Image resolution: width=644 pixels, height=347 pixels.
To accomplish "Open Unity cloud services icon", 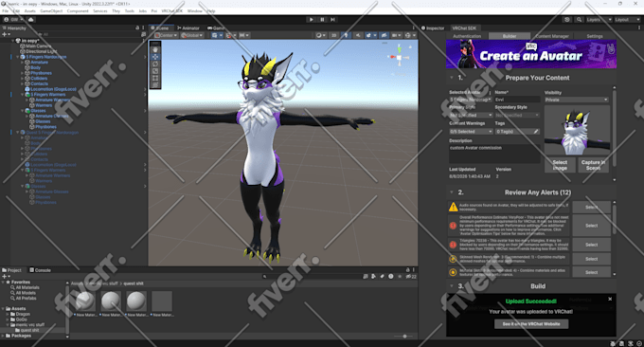I will click(x=31, y=19).
